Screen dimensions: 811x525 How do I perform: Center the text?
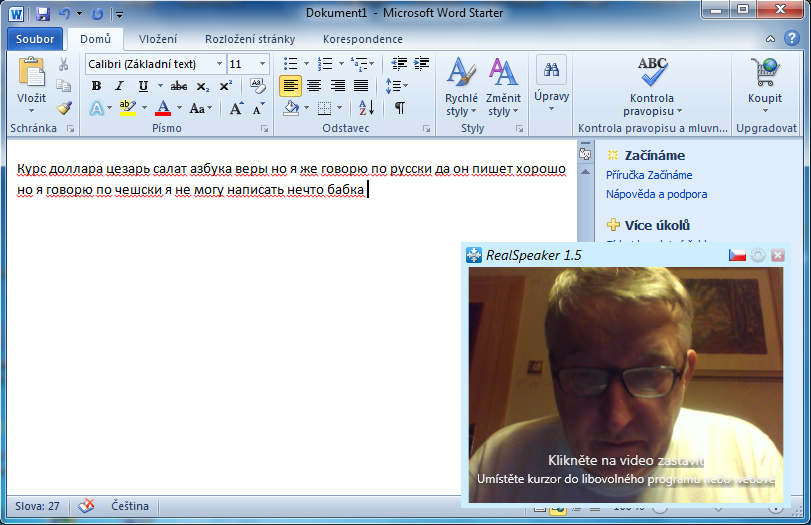pyautogui.click(x=314, y=86)
